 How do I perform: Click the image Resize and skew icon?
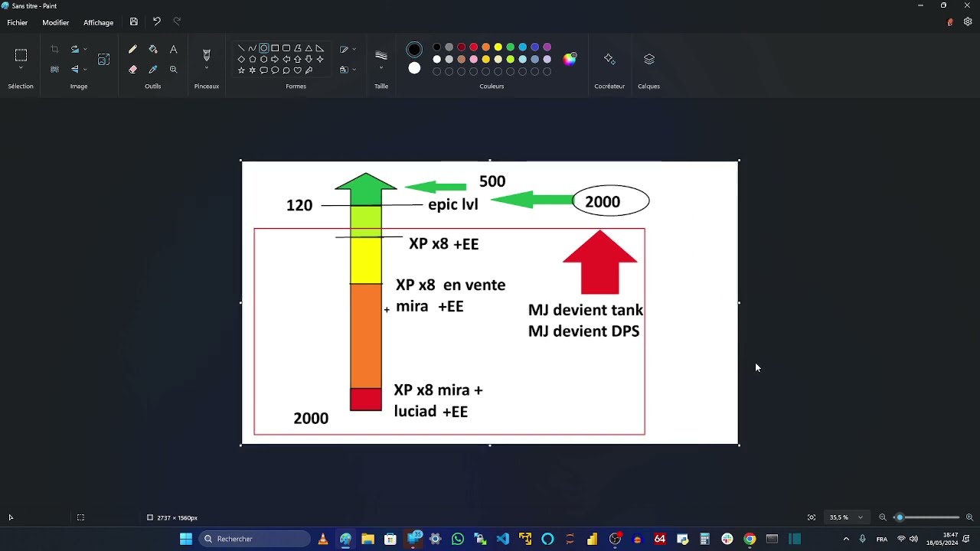104,59
